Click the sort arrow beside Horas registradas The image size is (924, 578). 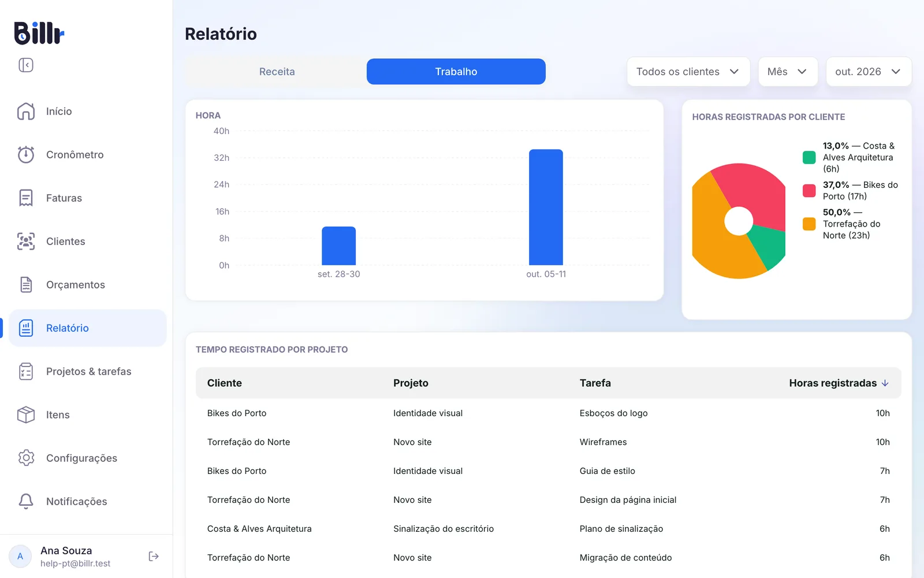pos(885,383)
